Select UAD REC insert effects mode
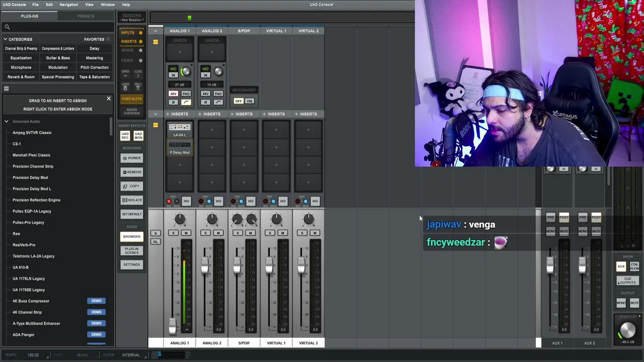The width and height of the screenshot is (644, 362). click(125, 136)
